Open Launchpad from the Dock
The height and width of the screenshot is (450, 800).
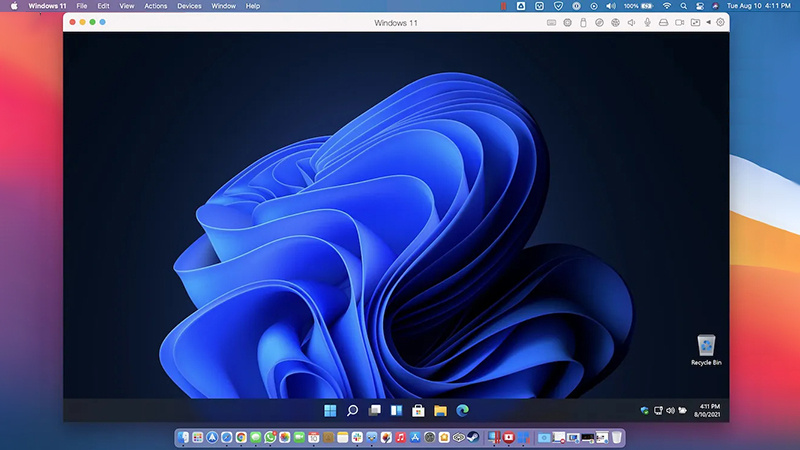[197, 437]
